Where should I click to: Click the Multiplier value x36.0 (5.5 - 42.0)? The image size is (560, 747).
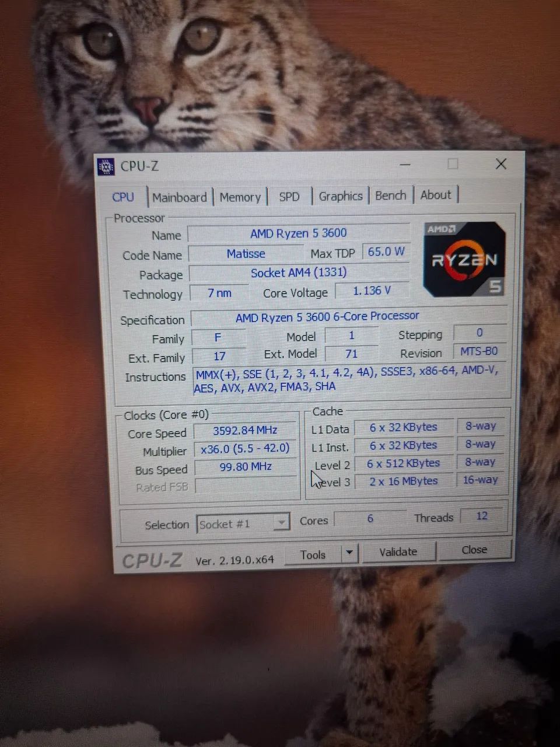point(245,448)
